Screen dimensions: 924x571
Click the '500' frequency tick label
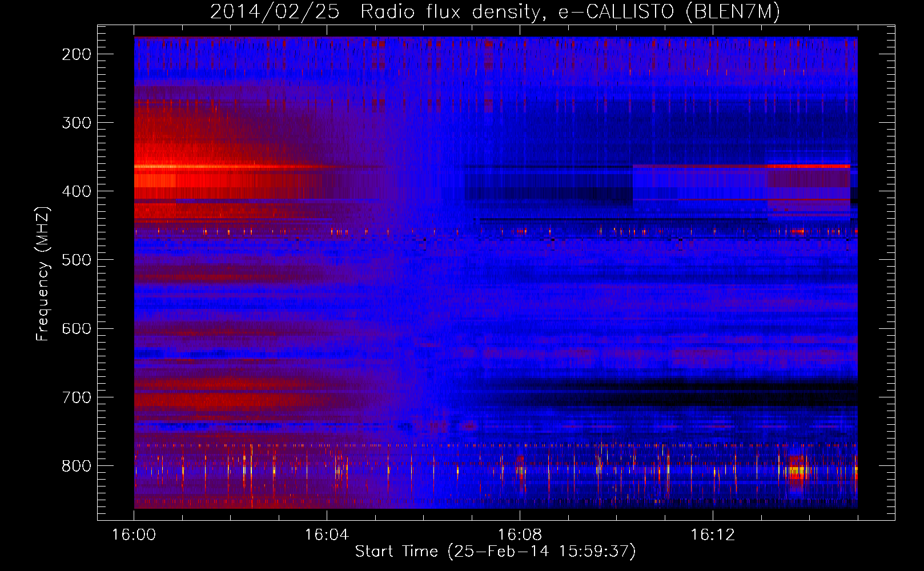click(77, 260)
